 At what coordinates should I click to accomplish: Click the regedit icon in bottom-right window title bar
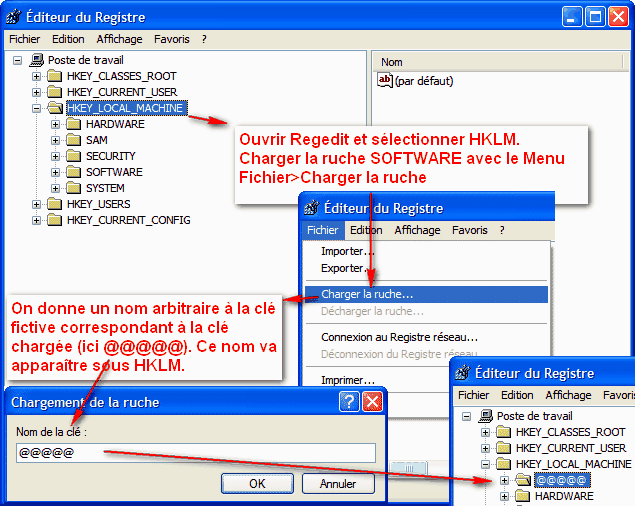(x=462, y=373)
